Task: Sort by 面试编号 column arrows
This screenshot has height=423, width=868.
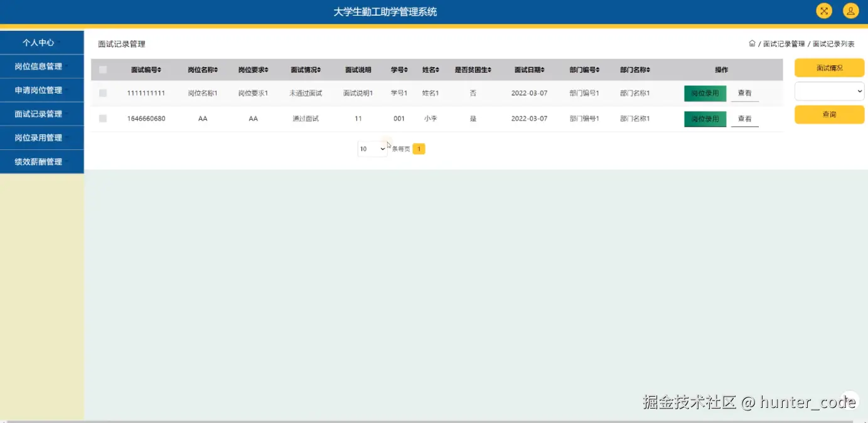Action: (161, 70)
